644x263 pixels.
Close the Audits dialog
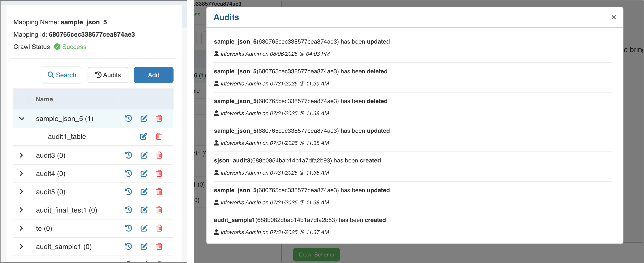pos(614,17)
